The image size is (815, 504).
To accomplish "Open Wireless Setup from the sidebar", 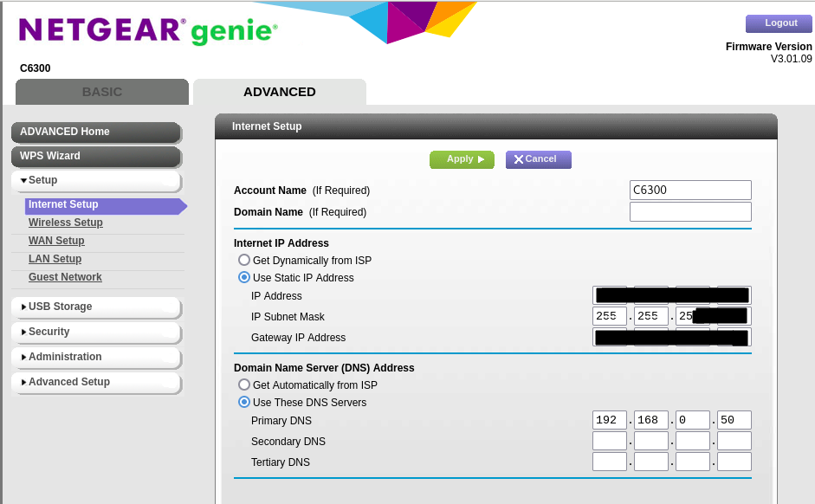I will 65,223.
